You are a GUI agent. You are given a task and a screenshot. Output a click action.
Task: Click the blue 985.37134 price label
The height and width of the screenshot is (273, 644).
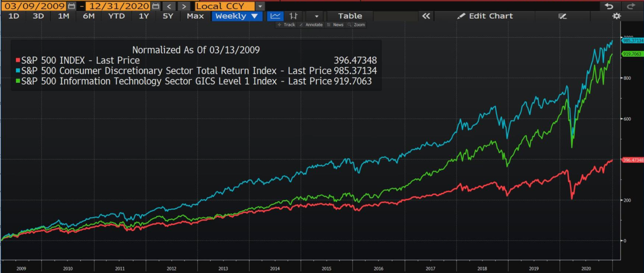[632, 41]
